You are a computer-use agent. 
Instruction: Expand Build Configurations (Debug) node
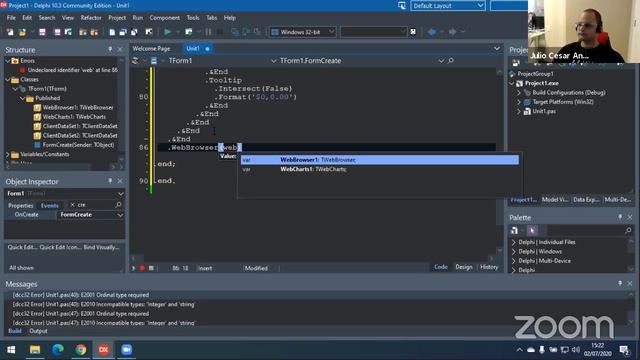point(519,93)
